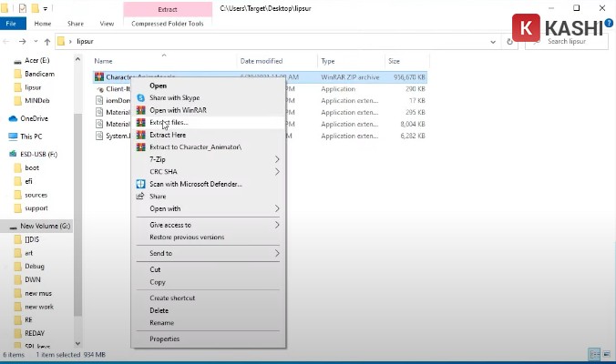Viewport: 616px width, 364px height.
Task: Click the OneDrive cloud icon in sidebar
Action: 13,118
